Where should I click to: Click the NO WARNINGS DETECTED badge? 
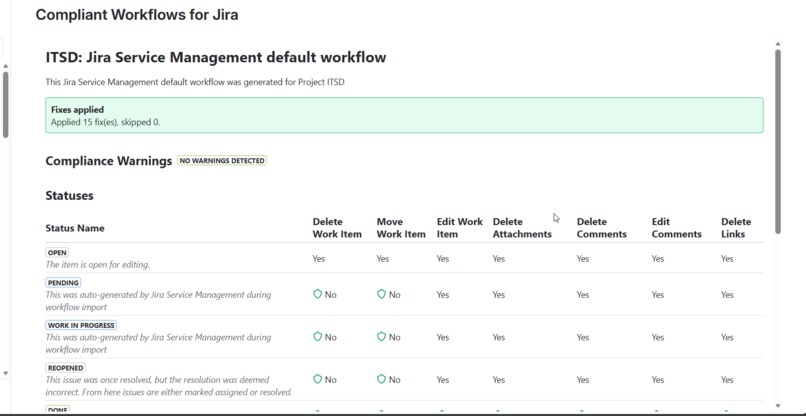[x=222, y=161]
